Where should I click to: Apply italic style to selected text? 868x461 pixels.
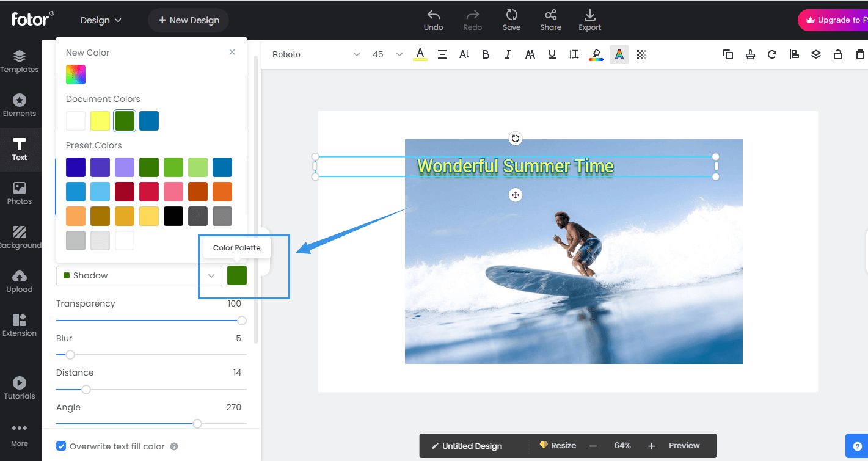(x=508, y=54)
